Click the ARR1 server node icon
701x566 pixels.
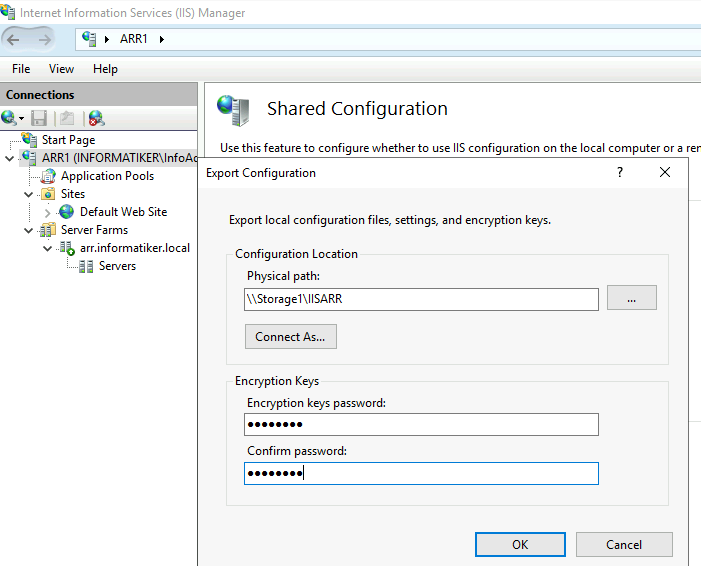tap(30, 157)
